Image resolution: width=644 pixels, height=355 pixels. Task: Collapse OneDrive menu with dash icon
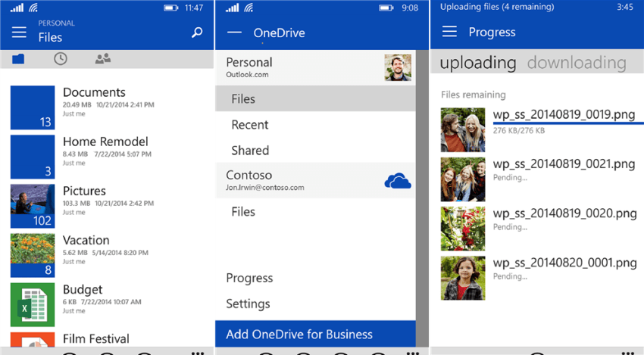(234, 33)
